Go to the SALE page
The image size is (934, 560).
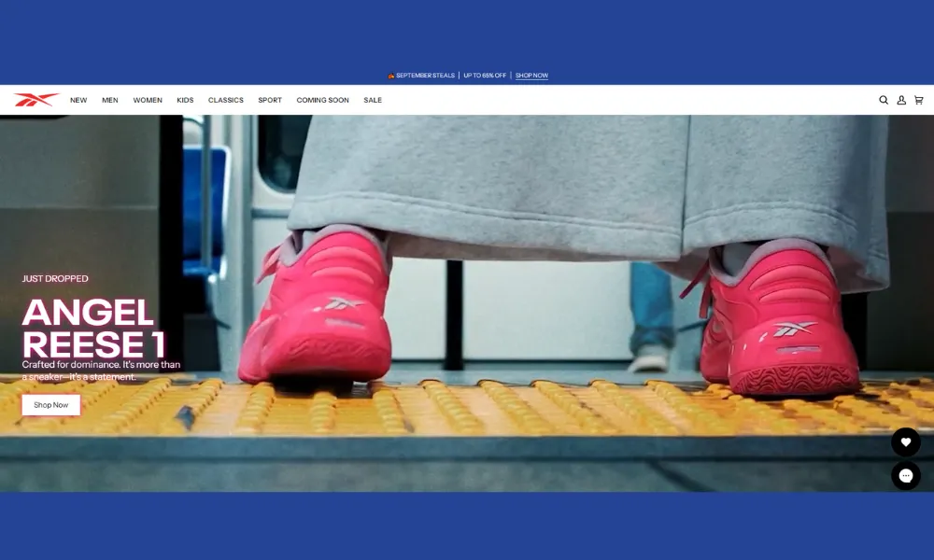[x=373, y=100]
